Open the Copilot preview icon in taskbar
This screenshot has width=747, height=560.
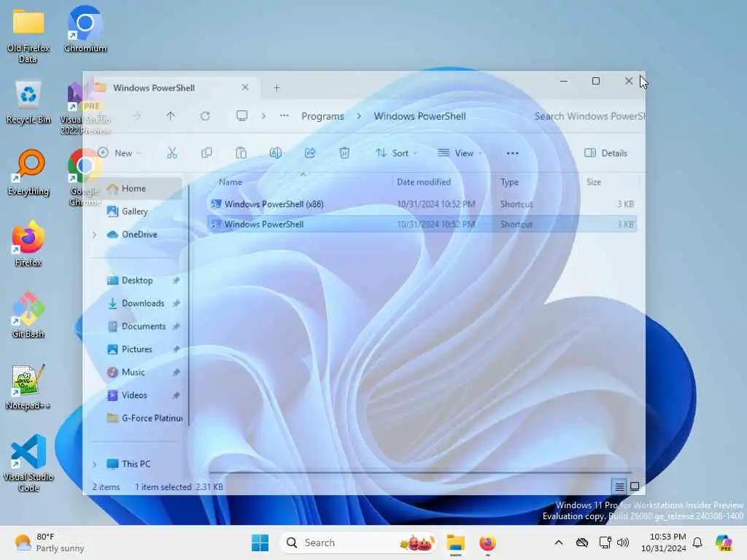[x=724, y=542]
